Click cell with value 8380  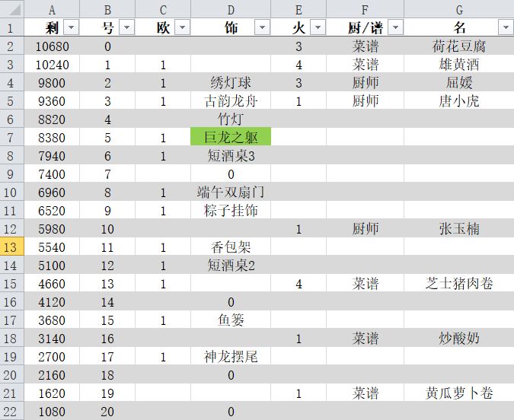pyautogui.click(x=52, y=137)
